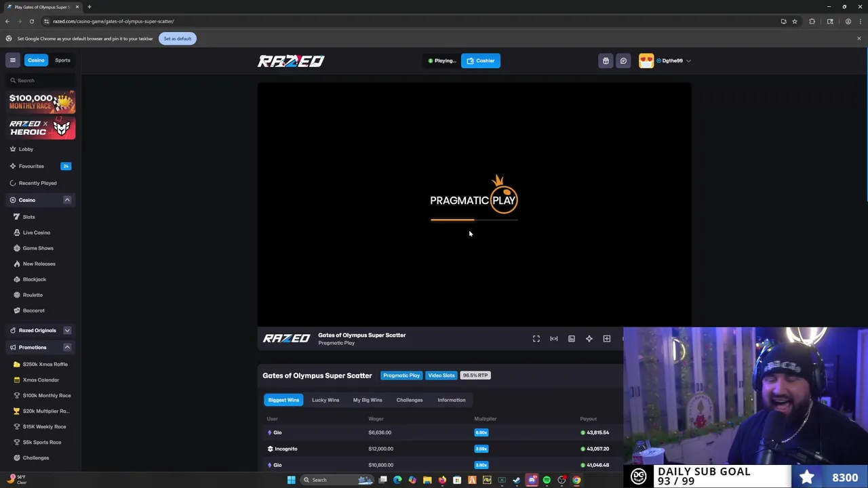Click the sparkle favourite icon
868x488 pixels.
589,338
